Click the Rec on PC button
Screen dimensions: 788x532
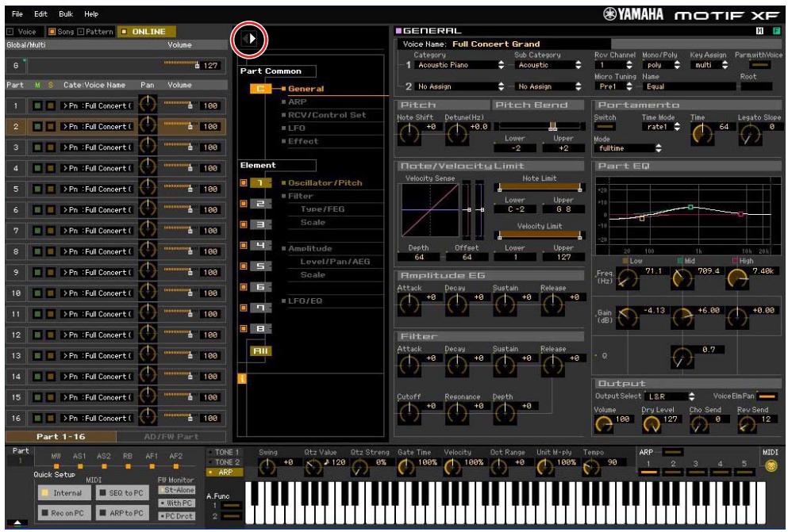point(64,513)
